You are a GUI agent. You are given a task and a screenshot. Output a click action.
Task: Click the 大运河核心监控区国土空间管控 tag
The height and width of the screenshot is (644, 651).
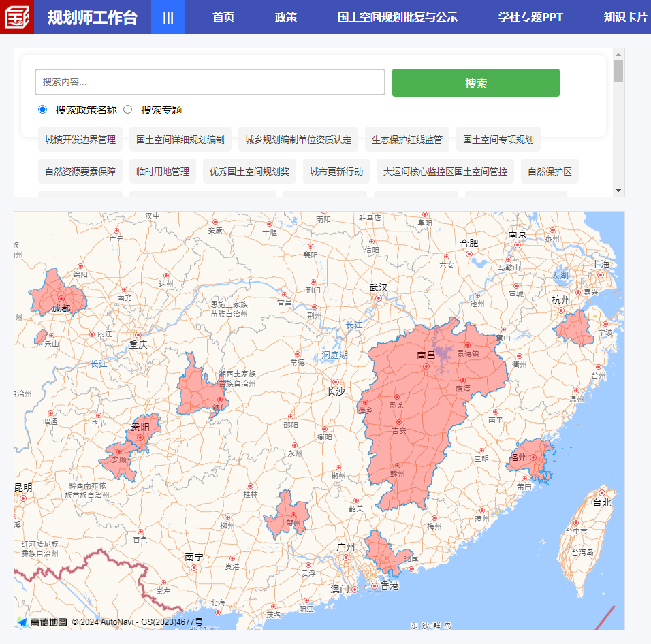tap(445, 172)
